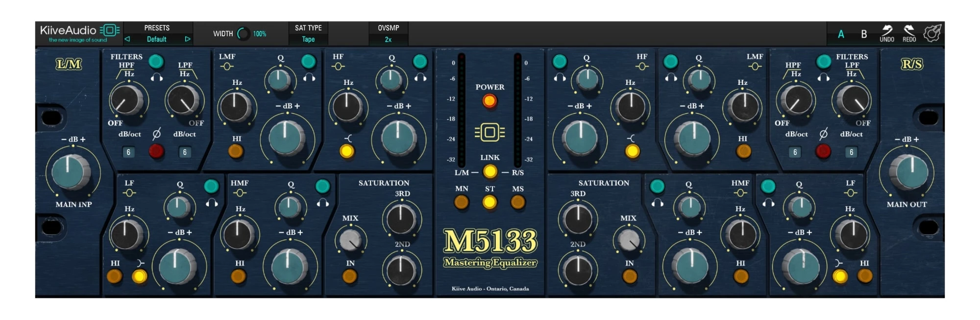980x320 pixels.
Task: Solo the R/S HF band with headphones icon
Action: click(560, 77)
